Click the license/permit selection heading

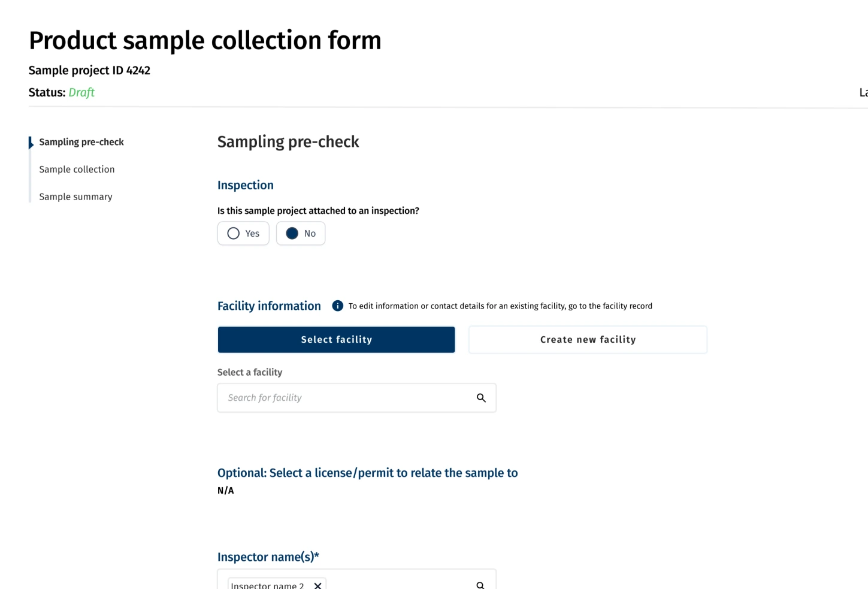[x=367, y=473]
